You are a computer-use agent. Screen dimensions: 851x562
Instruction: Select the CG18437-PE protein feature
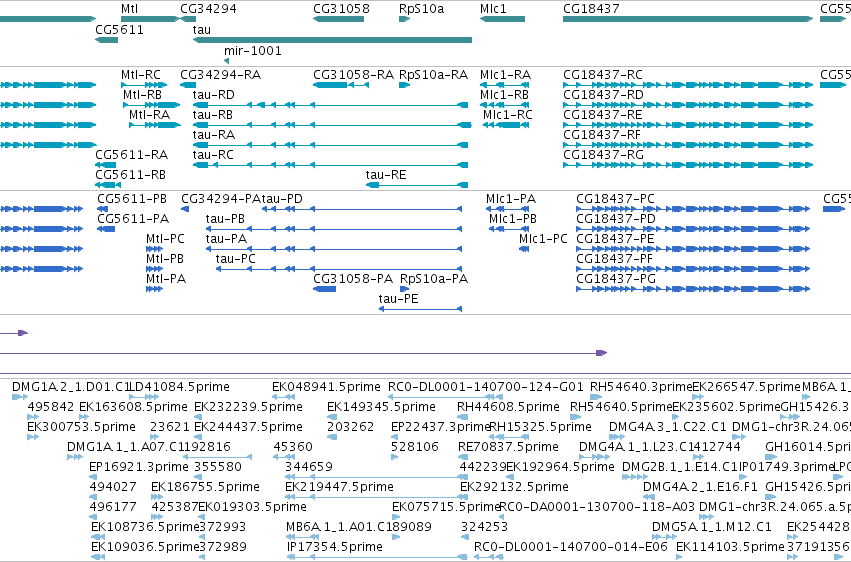pos(693,250)
